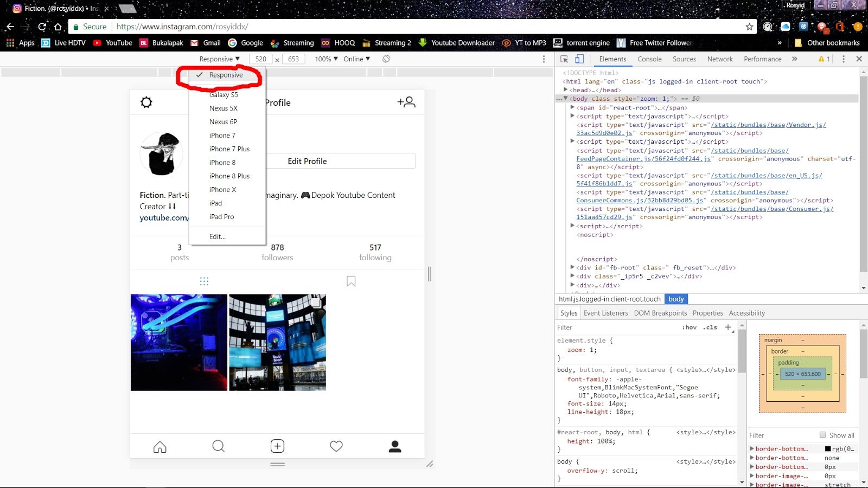Screen dimensions: 868x488
Task: Open the activity heart icon
Action: click(336, 446)
